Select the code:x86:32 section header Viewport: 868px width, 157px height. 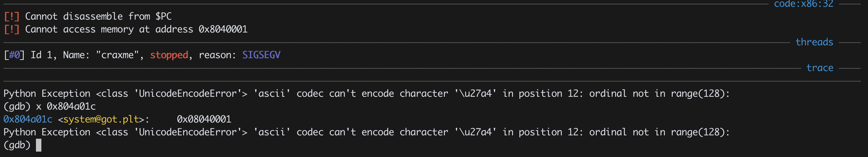[803, 4]
